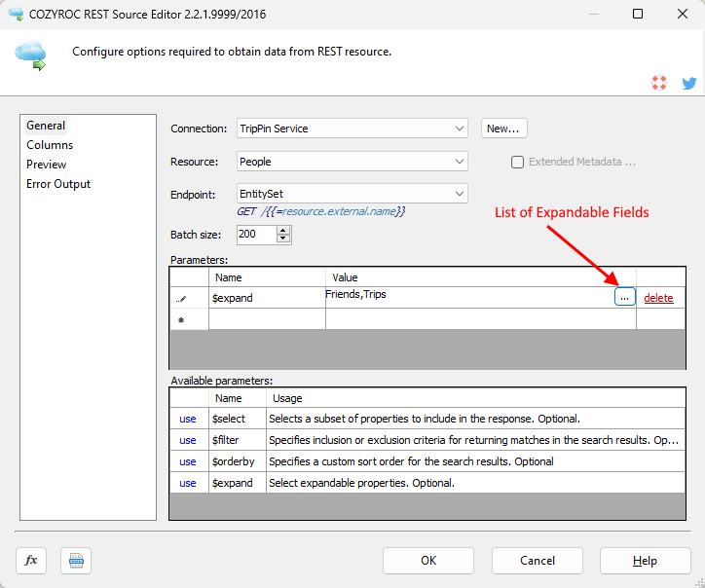Click the 'Select expandable properties. Optional.' usage text
This screenshot has width=705, height=588.
pos(361,483)
